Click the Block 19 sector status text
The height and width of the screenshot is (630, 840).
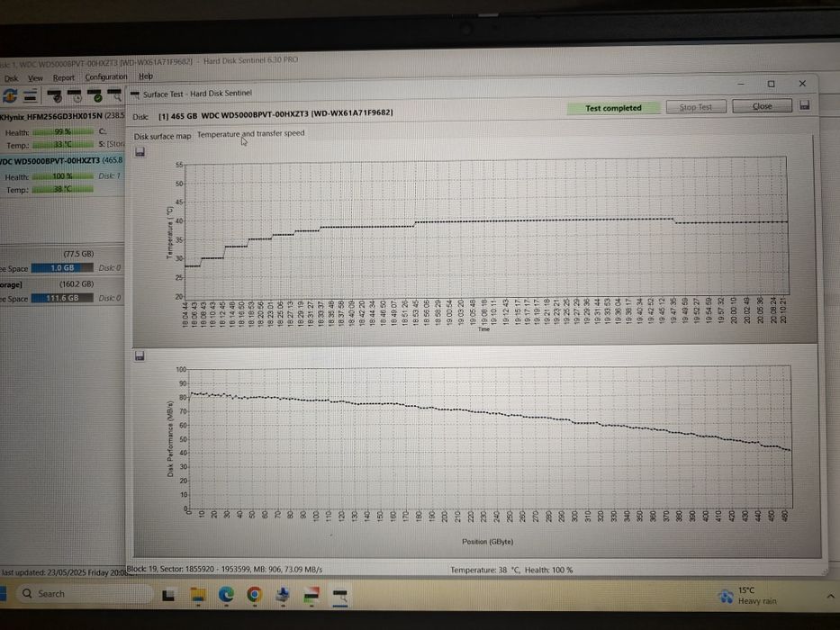(224, 569)
